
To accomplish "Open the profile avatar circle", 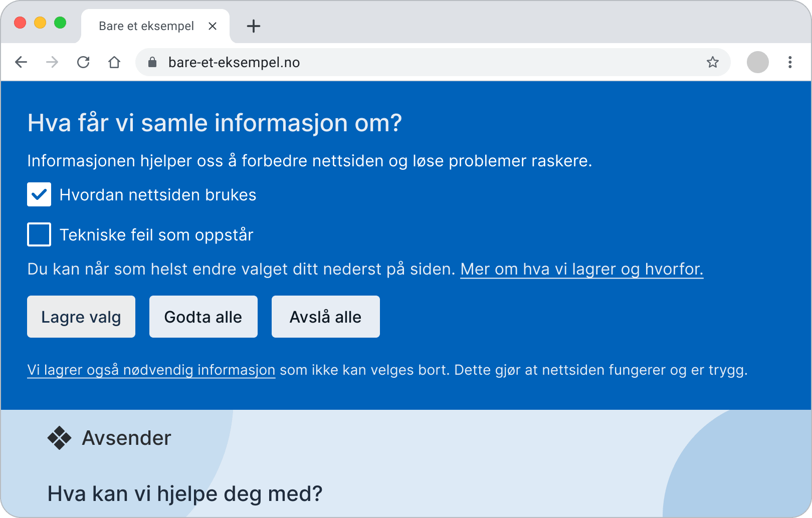I will [x=758, y=62].
